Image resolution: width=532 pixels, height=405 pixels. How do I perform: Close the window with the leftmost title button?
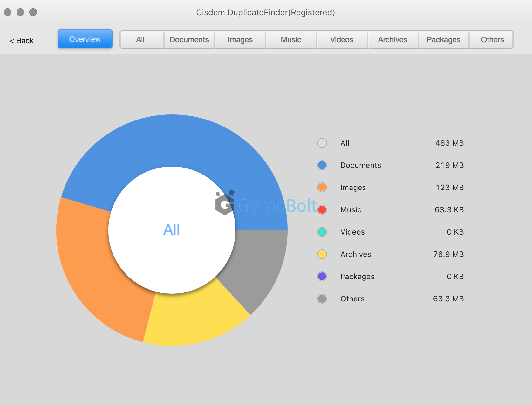pyautogui.click(x=8, y=12)
